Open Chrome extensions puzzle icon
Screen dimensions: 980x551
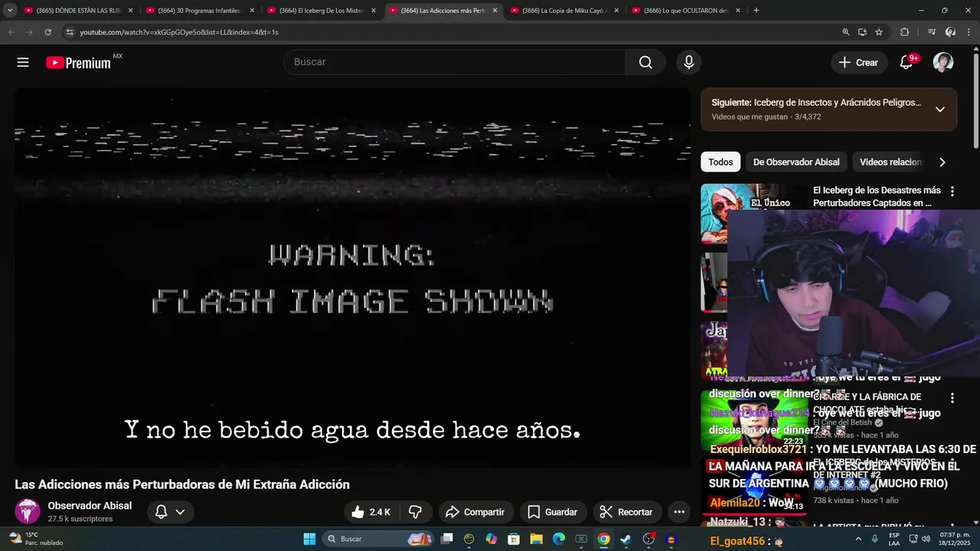[x=905, y=32]
